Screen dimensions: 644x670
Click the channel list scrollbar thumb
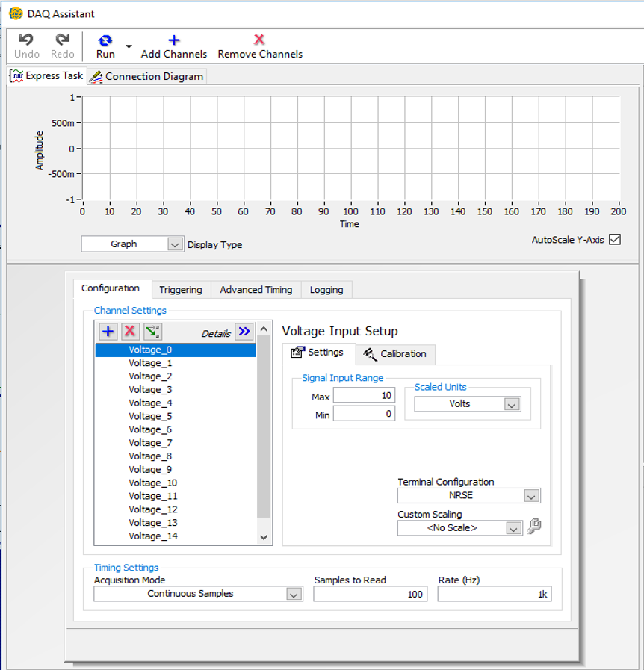click(x=264, y=426)
